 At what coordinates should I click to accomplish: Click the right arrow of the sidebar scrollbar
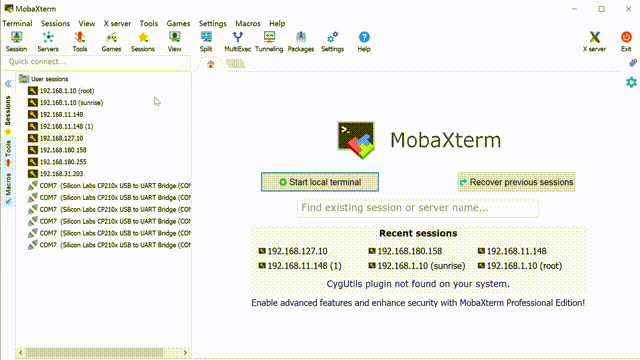click(185, 352)
